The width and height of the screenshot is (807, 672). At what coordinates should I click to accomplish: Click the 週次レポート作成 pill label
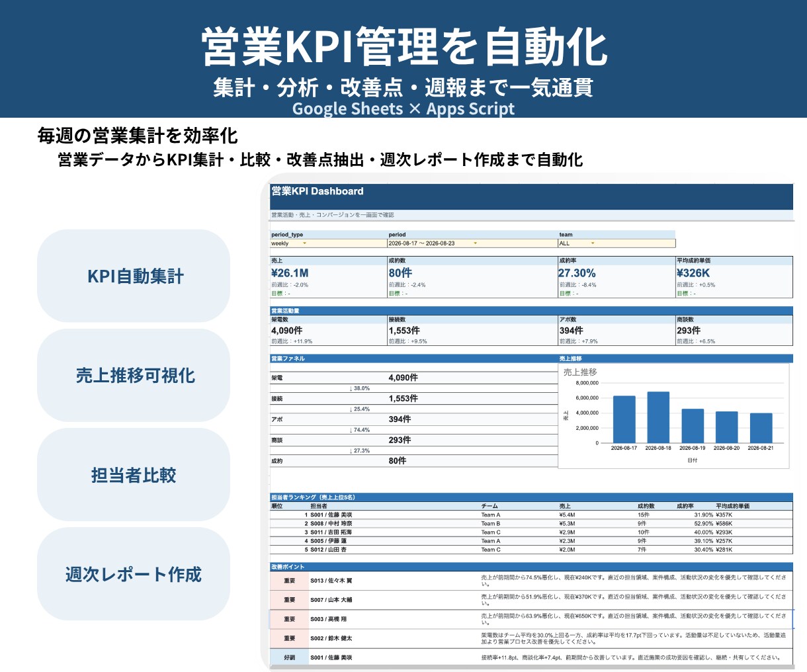coord(134,574)
